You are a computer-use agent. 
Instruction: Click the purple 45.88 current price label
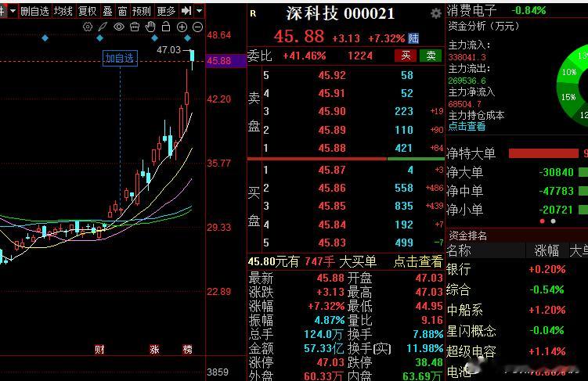tap(225, 61)
